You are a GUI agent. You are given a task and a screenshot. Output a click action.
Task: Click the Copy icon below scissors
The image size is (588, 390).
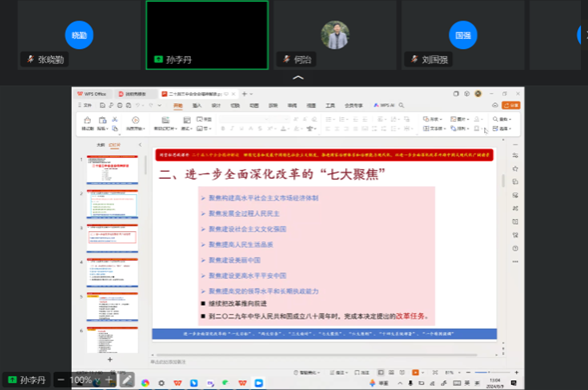click(115, 129)
